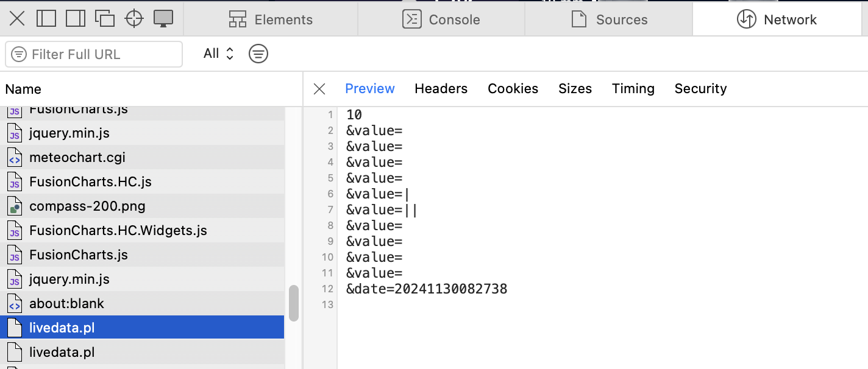Screen dimensions: 868x369
Task: Show the Timing pane
Action: click(x=633, y=89)
